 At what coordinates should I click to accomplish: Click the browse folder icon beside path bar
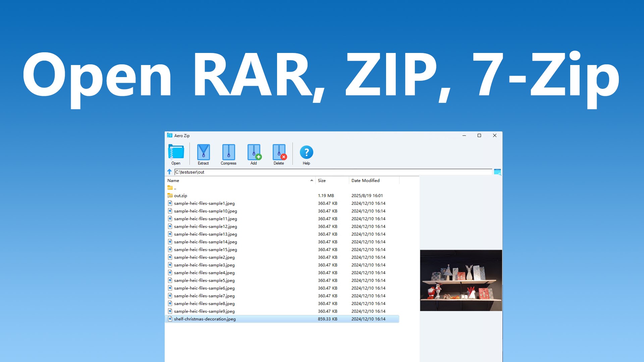497,172
